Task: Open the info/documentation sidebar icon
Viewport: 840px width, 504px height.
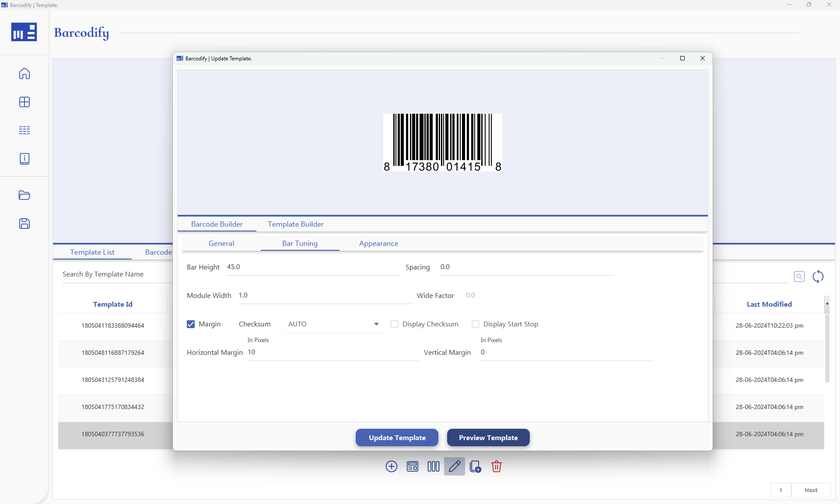Action: pyautogui.click(x=24, y=158)
